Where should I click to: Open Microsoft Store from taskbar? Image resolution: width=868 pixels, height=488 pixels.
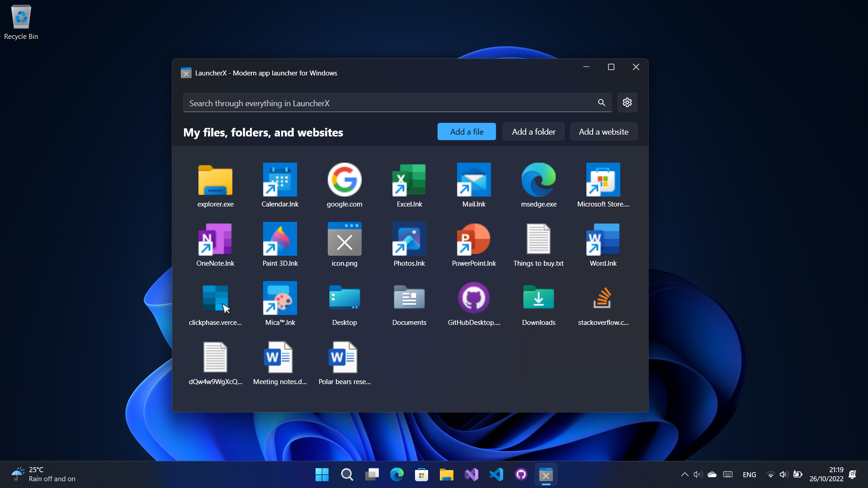coord(421,474)
